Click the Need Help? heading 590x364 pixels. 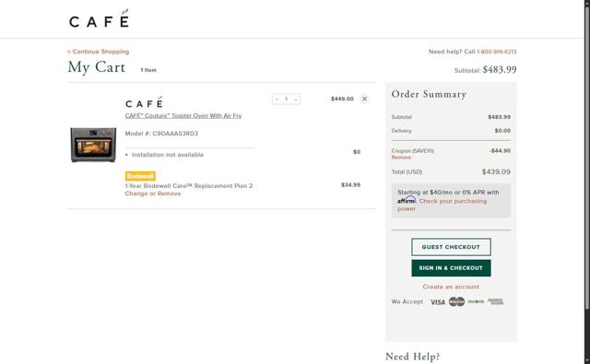pyautogui.click(x=413, y=356)
